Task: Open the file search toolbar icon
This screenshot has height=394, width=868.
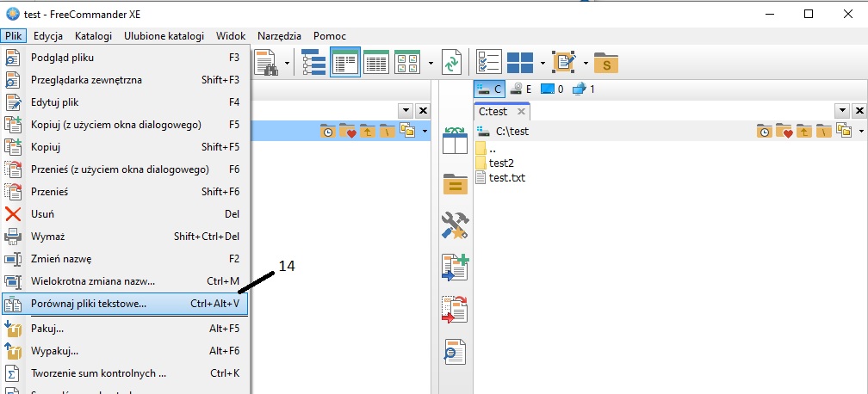Action: pyautogui.click(x=266, y=63)
